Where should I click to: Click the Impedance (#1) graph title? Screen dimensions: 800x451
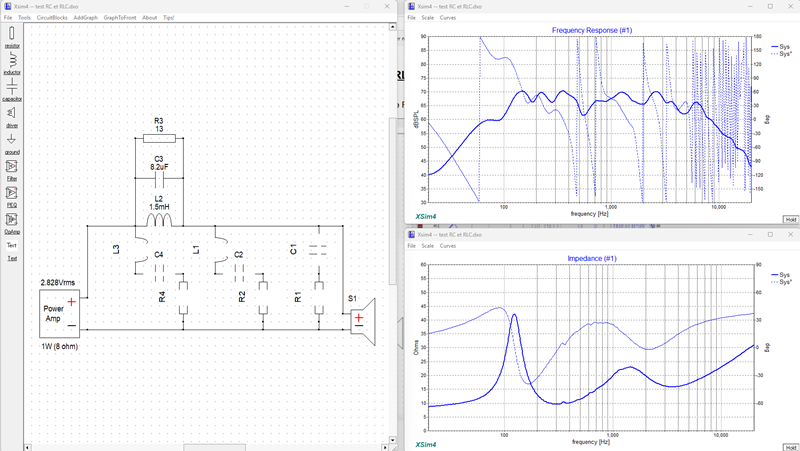(x=592, y=258)
